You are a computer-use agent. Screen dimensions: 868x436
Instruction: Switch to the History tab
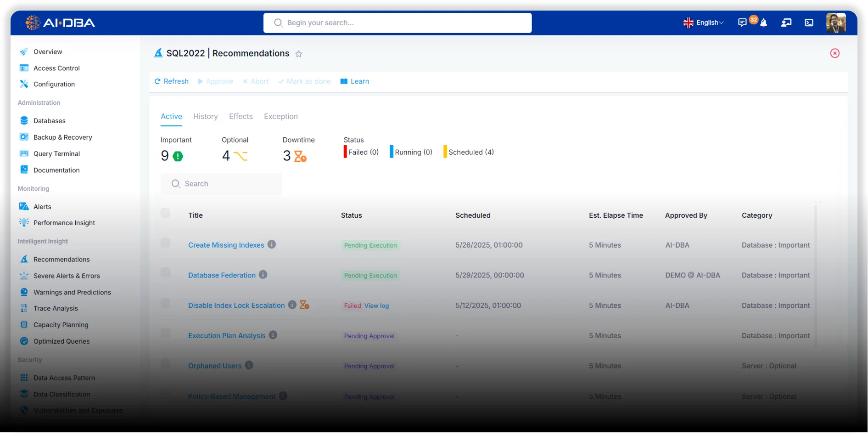tap(205, 117)
